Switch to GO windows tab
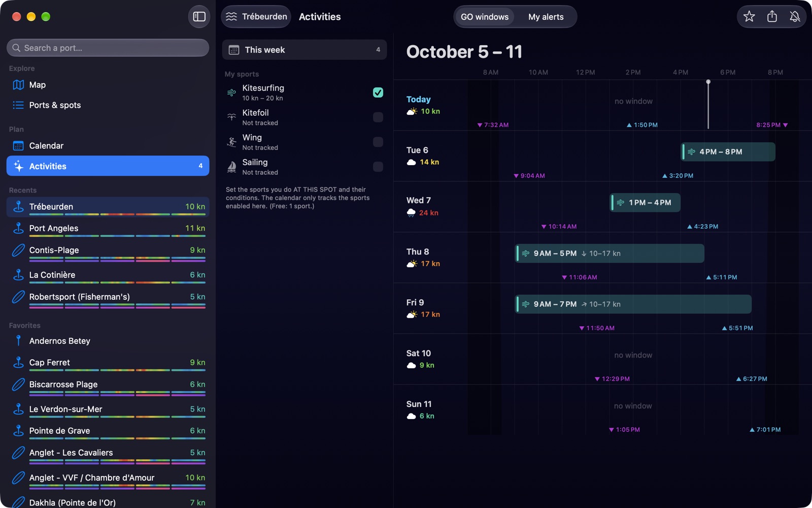 tap(484, 17)
